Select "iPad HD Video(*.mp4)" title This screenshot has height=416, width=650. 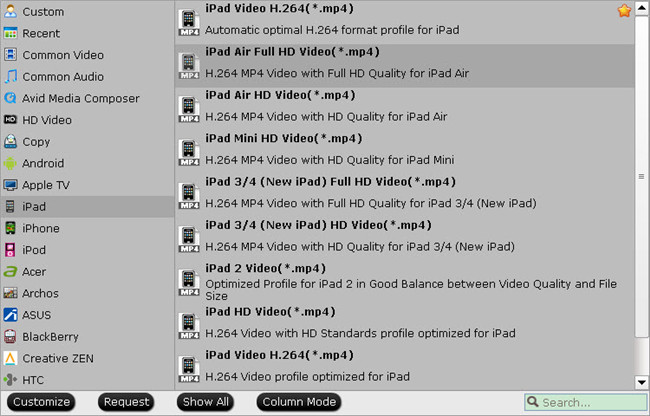pos(270,312)
